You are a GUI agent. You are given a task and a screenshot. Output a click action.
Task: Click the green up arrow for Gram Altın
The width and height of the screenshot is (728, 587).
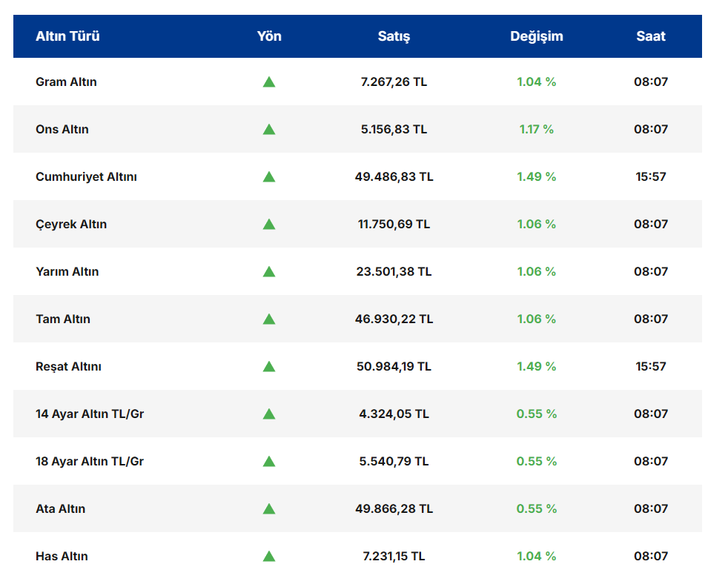(268, 82)
